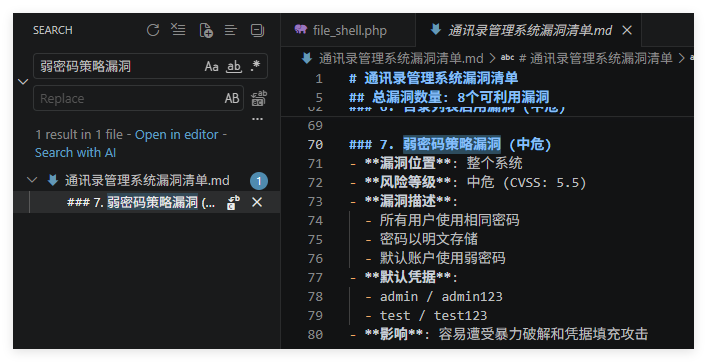Open results via Open in editor link
707x362 pixels.
(177, 134)
